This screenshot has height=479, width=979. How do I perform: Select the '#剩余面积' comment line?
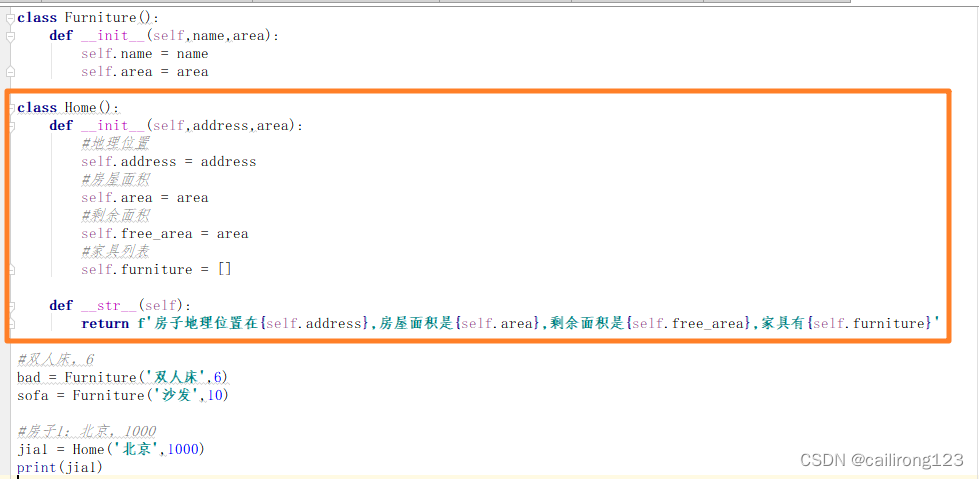coord(116,215)
